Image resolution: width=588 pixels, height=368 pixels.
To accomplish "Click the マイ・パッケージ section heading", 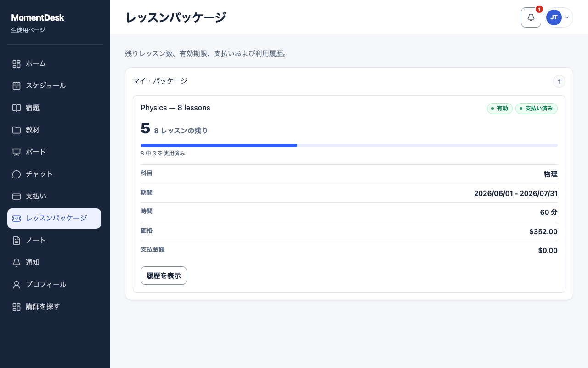I will point(160,81).
